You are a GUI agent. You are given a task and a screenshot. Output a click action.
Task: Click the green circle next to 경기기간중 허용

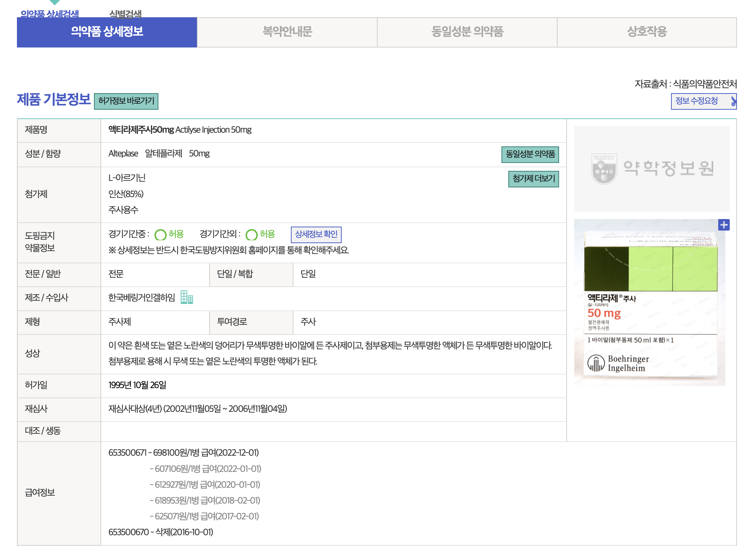(x=160, y=235)
